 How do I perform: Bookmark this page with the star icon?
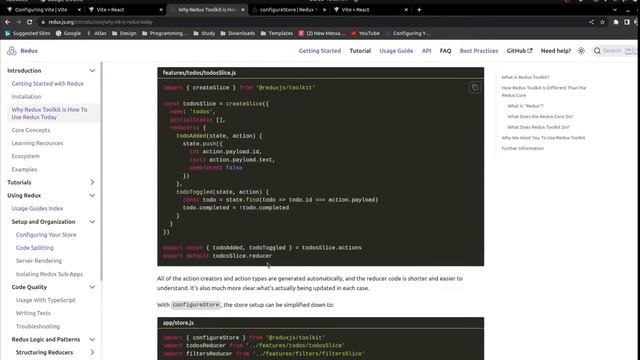tap(602, 22)
